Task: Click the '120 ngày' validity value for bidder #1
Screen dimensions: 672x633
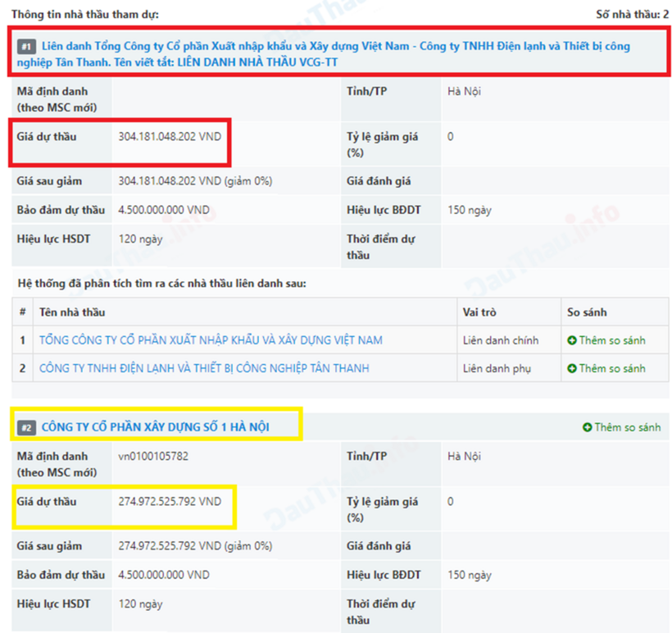Action: pos(140,239)
